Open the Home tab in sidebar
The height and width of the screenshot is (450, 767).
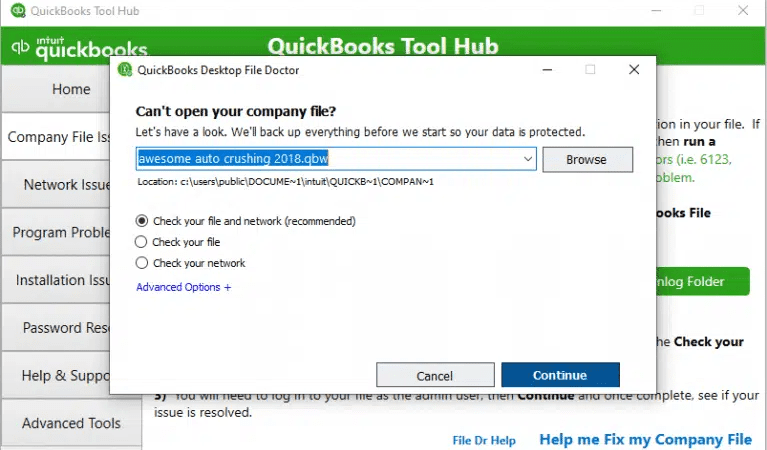tap(70, 89)
